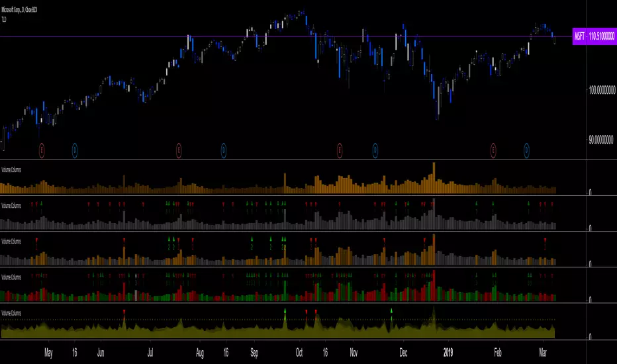Screen dimensions: 617x364
Task: Select the blue dividend marker in mid-November
Action: [x=375, y=150]
